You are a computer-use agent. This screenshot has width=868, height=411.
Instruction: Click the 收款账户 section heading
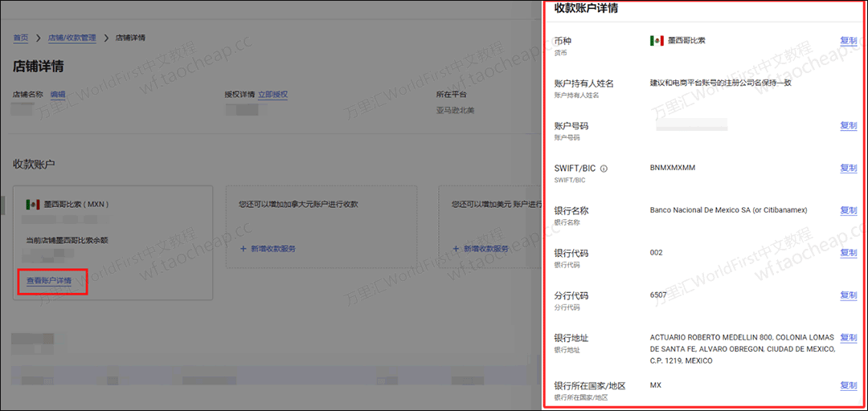[x=34, y=165]
